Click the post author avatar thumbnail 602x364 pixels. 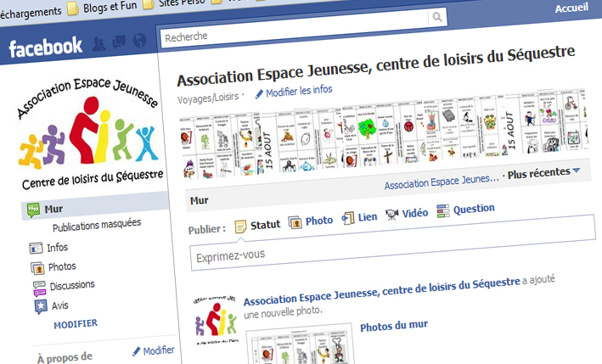(x=217, y=320)
